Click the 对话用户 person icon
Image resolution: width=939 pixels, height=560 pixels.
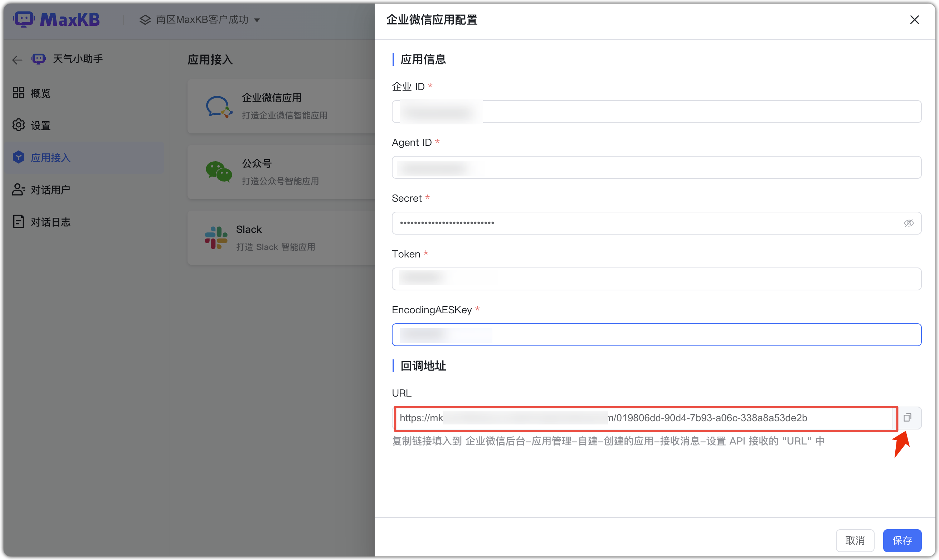pyautogui.click(x=19, y=190)
